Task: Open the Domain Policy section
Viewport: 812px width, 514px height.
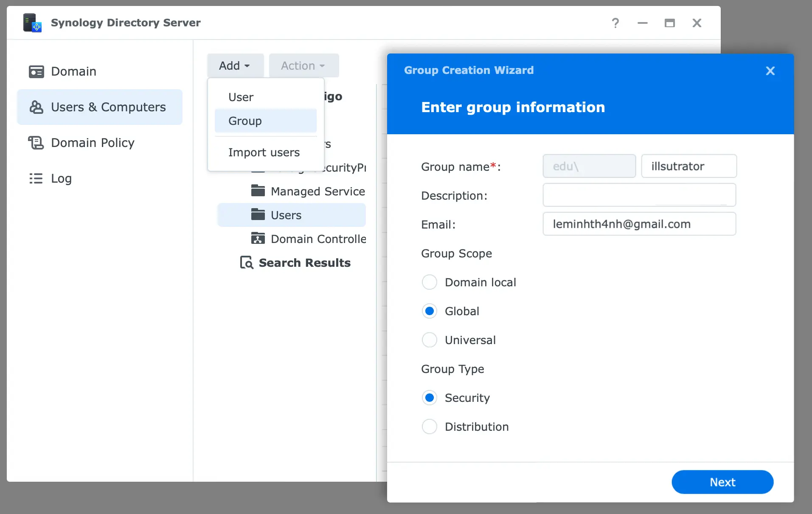Action: click(100, 143)
